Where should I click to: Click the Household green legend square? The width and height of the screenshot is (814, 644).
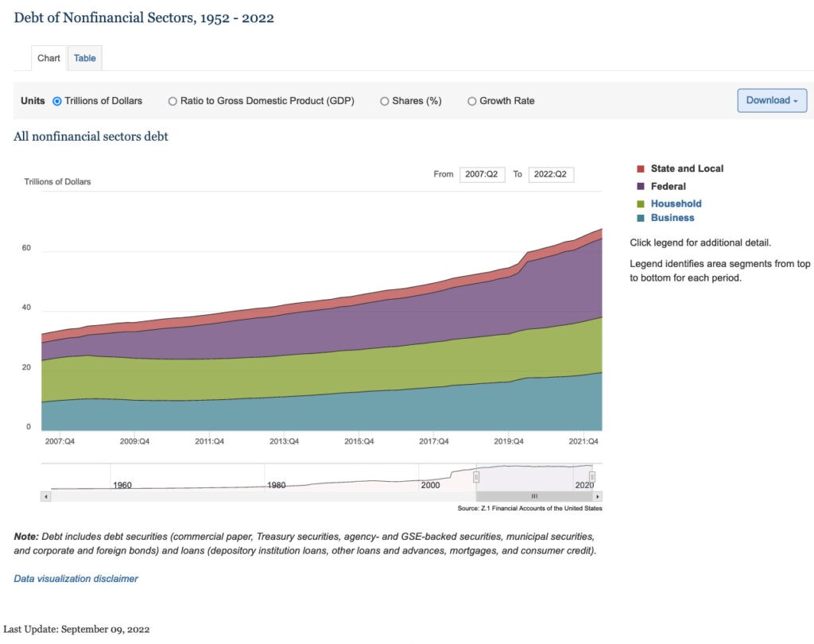tap(641, 204)
